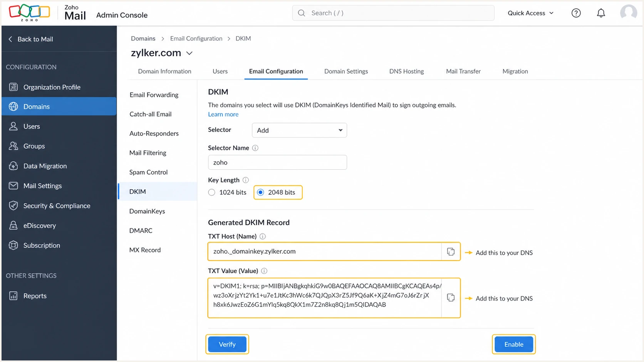Select 2048 bits key length
The width and height of the screenshot is (644, 362).
(261, 192)
